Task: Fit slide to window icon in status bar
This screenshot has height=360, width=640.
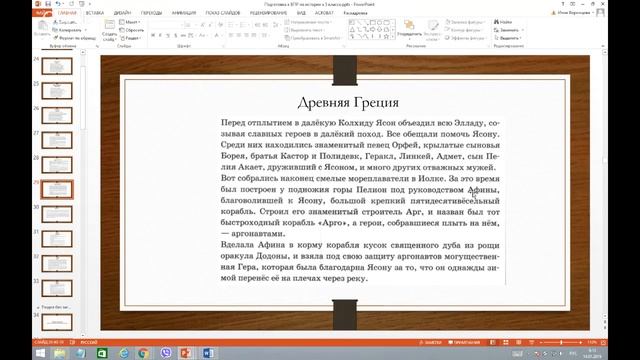Action: (x=603, y=342)
